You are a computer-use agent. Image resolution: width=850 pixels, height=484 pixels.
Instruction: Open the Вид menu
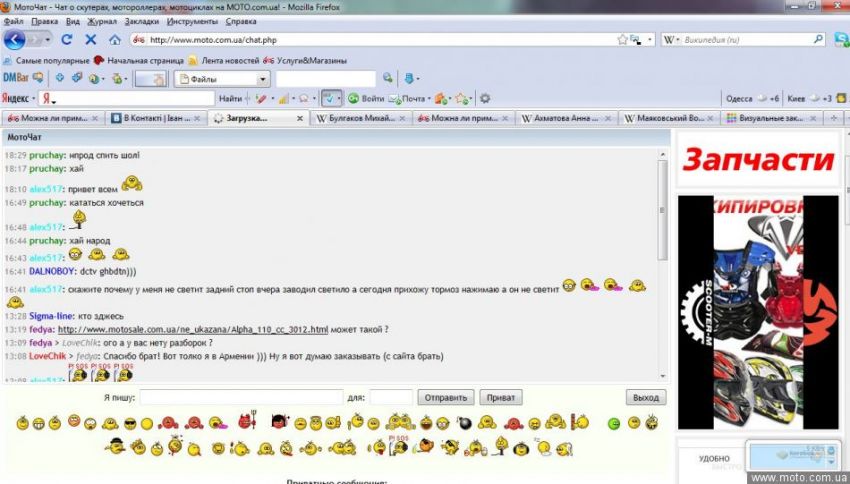(73, 22)
